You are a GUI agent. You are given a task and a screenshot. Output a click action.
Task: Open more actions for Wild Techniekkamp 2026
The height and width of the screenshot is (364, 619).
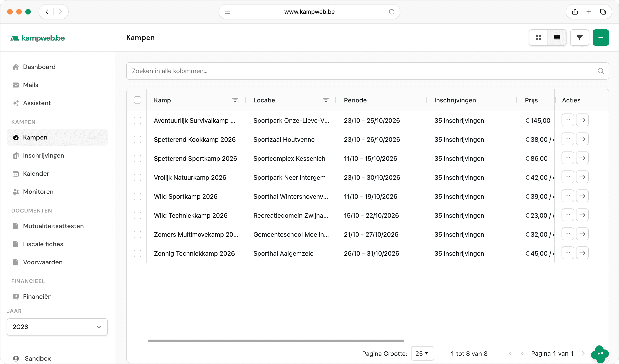568,215
